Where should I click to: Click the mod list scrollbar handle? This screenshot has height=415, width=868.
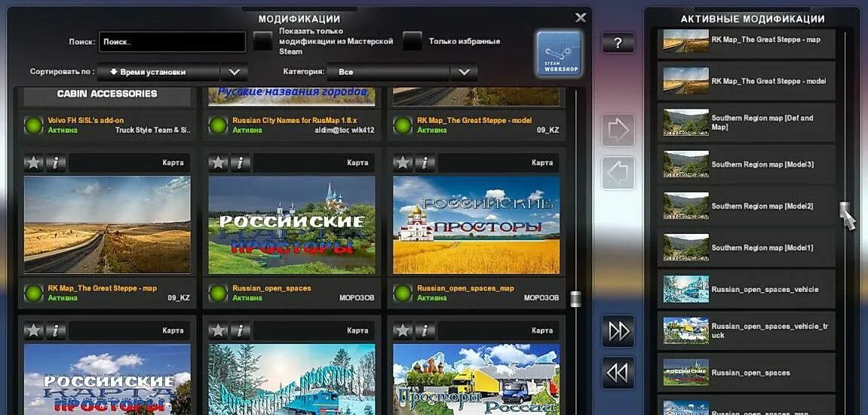[x=575, y=300]
